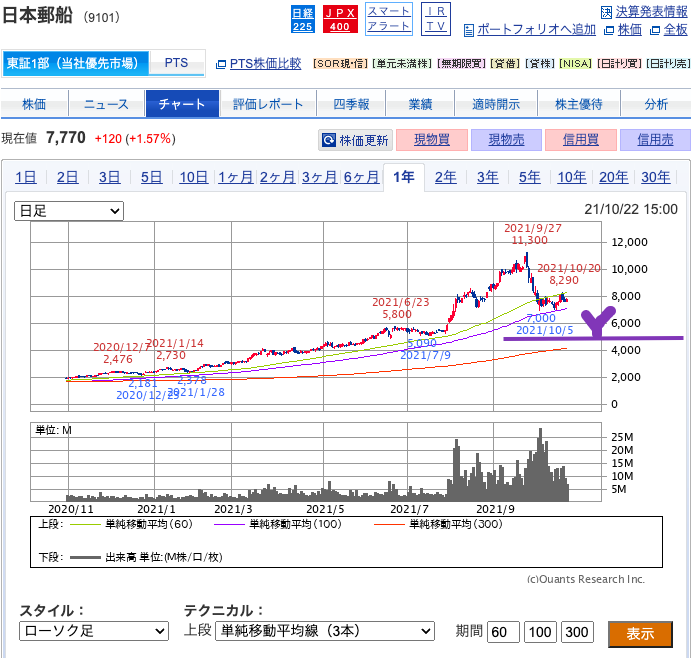
Task: Click the Nikkei 225 badge icon
Action: click(x=303, y=20)
